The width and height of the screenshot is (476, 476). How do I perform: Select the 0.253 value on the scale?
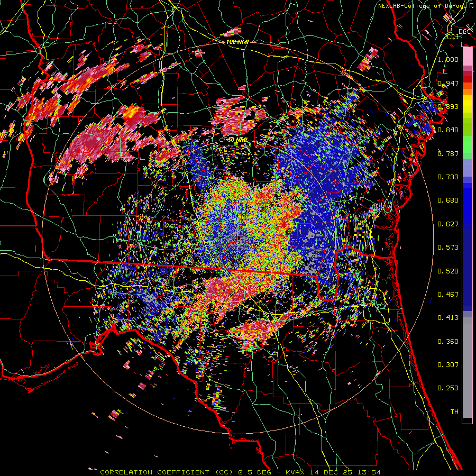[448, 388]
